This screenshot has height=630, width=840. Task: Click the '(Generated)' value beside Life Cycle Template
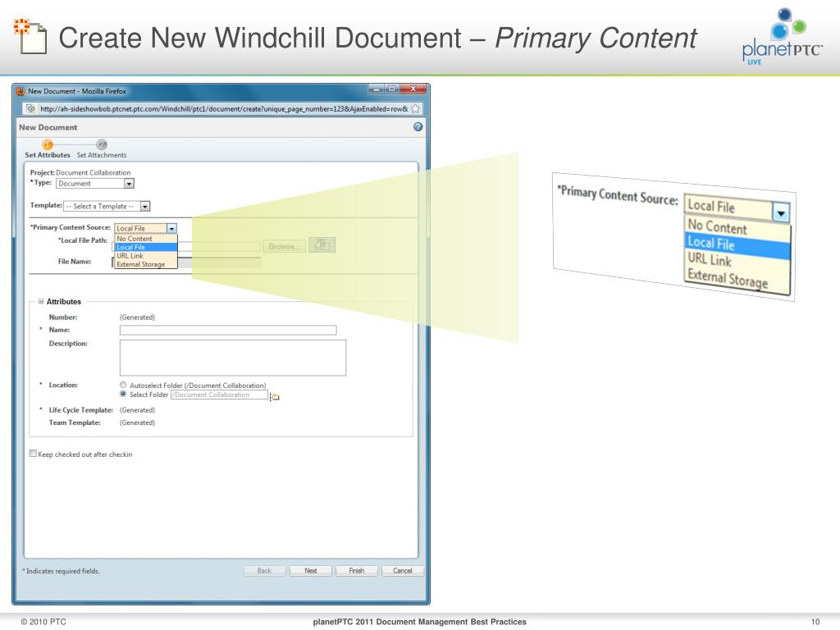[x=137, y=410]
